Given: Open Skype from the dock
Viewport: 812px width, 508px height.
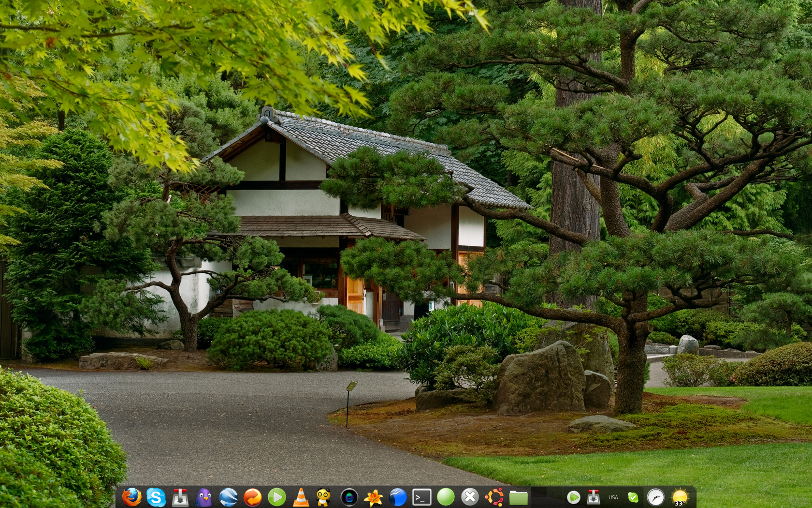Looking at the screenshot, I should [x=156, y=497].
